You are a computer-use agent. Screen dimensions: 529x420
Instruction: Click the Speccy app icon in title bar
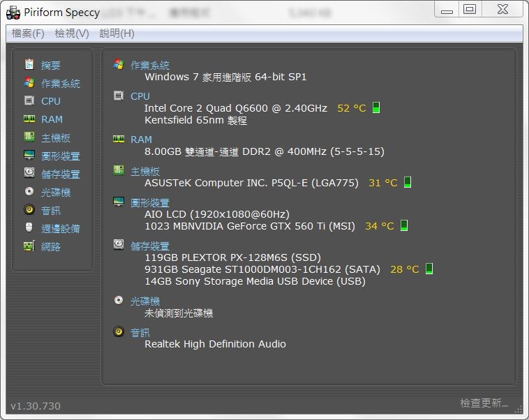(x=13, y=13)
